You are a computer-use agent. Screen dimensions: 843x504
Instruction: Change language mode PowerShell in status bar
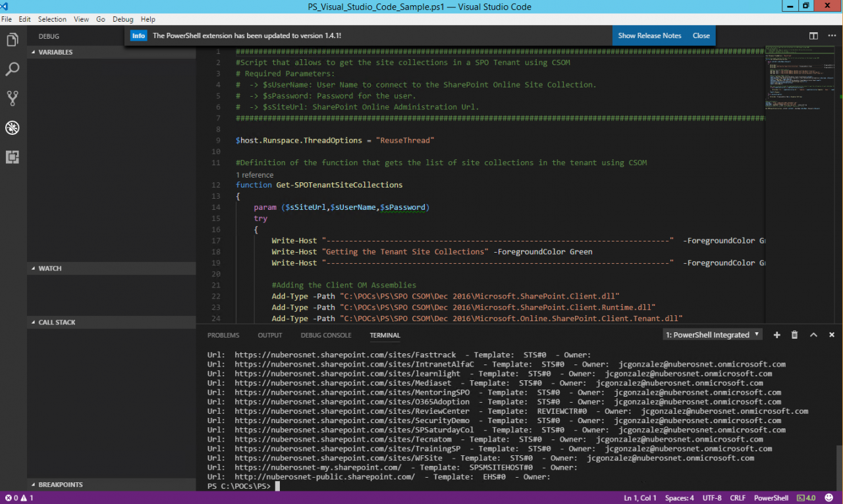pos(771,498)
